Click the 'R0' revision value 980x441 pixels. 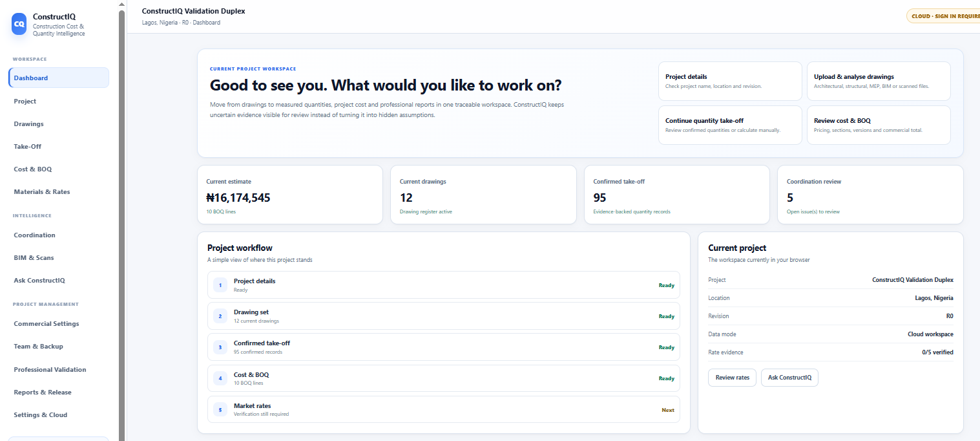(x=950, y=316)
